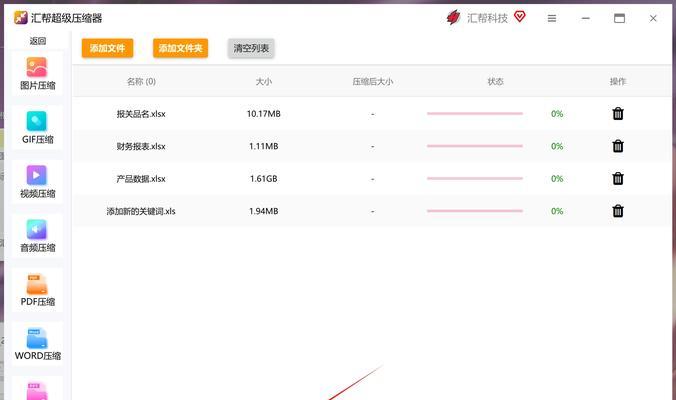
Task: Open the 图片压缩 image compression tool
Action: pos(37,73)
